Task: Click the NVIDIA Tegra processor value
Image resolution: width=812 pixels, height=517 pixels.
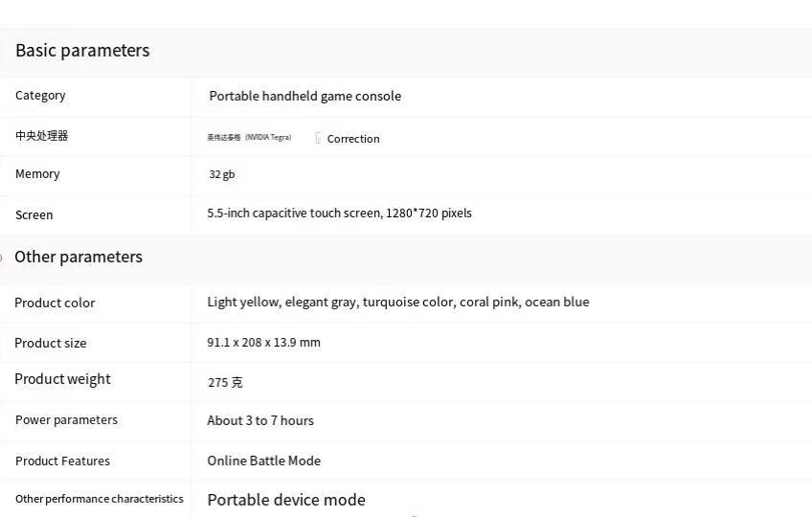Action: [x=249, y=137]
